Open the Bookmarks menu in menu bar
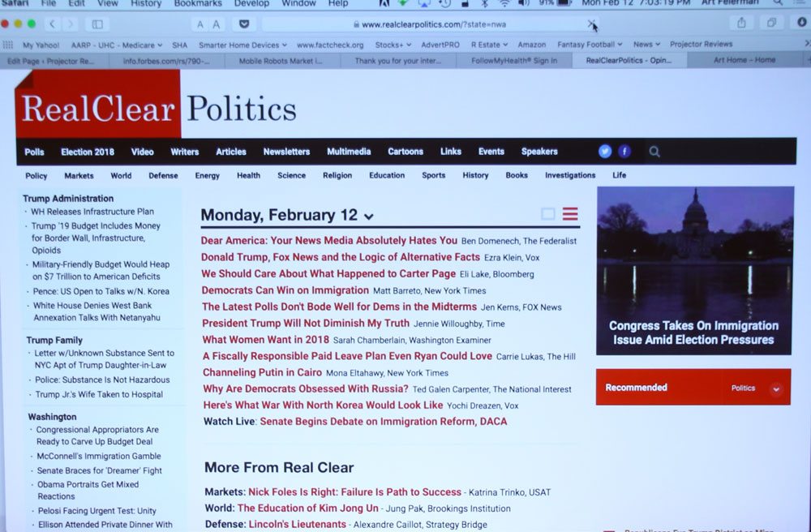This screenshot has height=532, width=811. [198, 3]
